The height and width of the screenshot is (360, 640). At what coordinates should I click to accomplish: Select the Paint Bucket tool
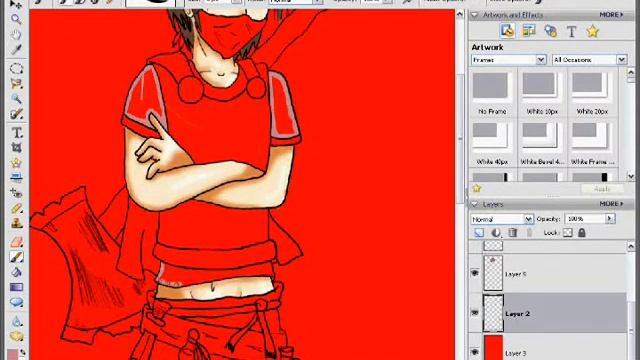pyautogui.click(x=16, y=272)
